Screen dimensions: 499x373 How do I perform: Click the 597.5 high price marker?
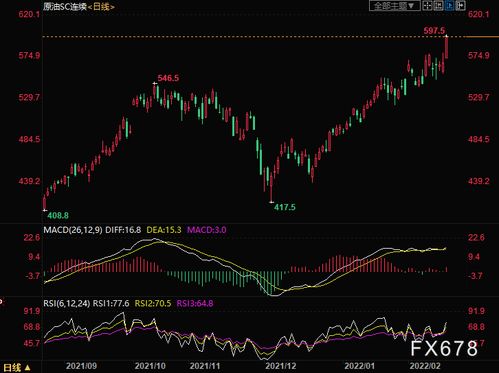[x=434, y=31]
